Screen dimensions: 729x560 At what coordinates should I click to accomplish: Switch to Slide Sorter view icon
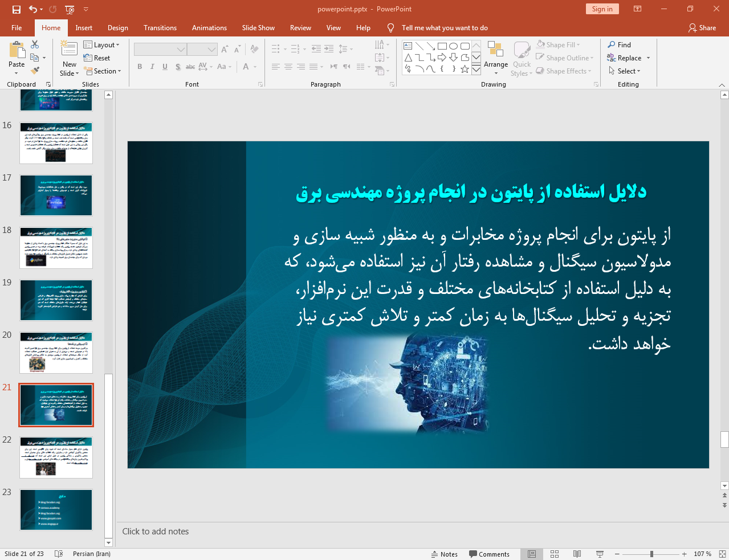pyautogui.click(x=555, y=554)
